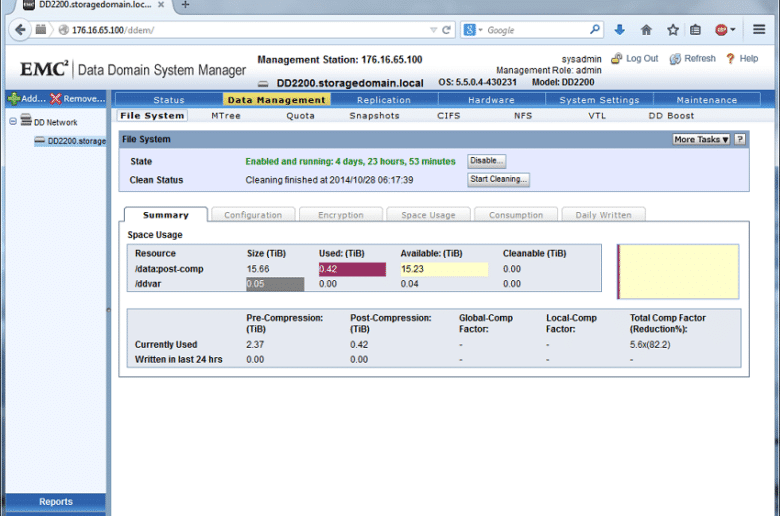Click the Start Cleaning... button
This screenshot has width=780, height=516.
[x=498, y=179]
